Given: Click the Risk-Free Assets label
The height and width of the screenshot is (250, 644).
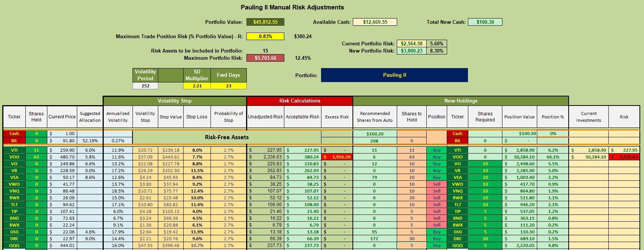Looking at the screenshot, I should pos(227,137).
